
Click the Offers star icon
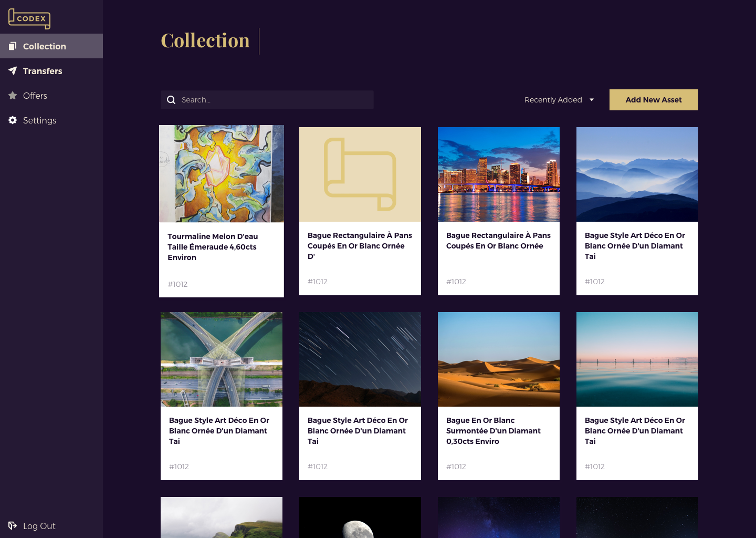click(13, 96)
